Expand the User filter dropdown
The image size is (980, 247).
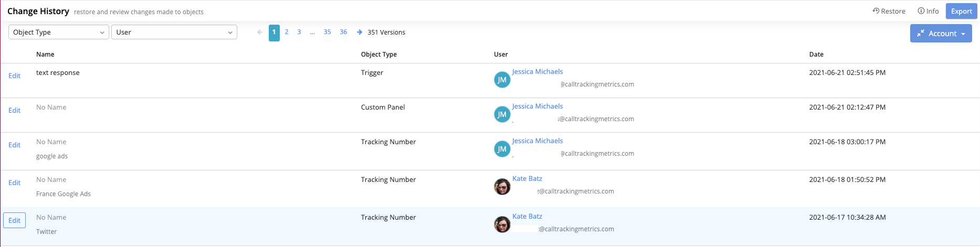click(x=174, y=32)
